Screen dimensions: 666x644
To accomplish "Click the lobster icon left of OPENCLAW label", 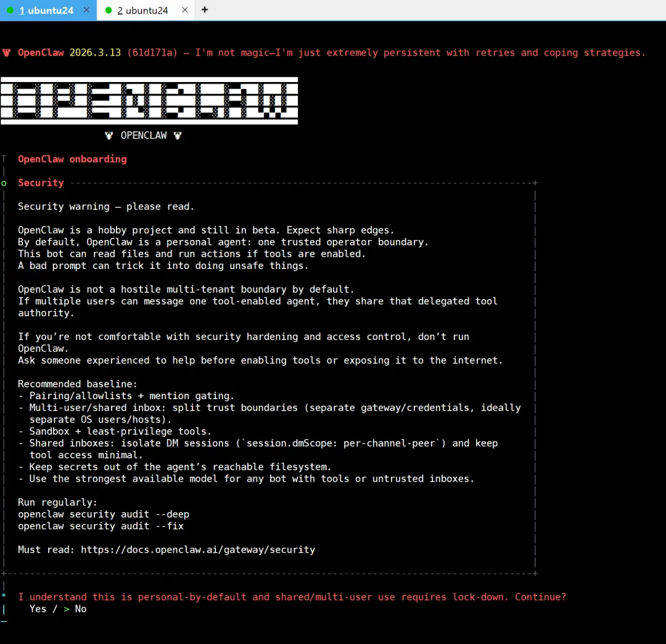I will (x=109, y=136).
